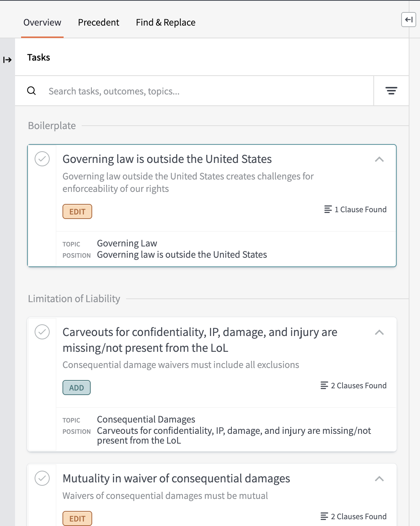Viewport: 420px width, 526px height.
Task: Open the Precedent tab
Action: [99, 23]
